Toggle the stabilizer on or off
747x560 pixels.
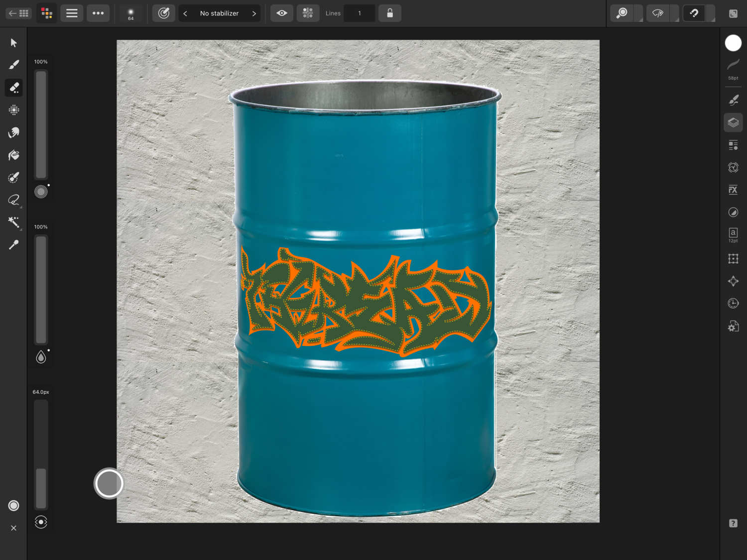pyautogui.click(x=163, y=13)
